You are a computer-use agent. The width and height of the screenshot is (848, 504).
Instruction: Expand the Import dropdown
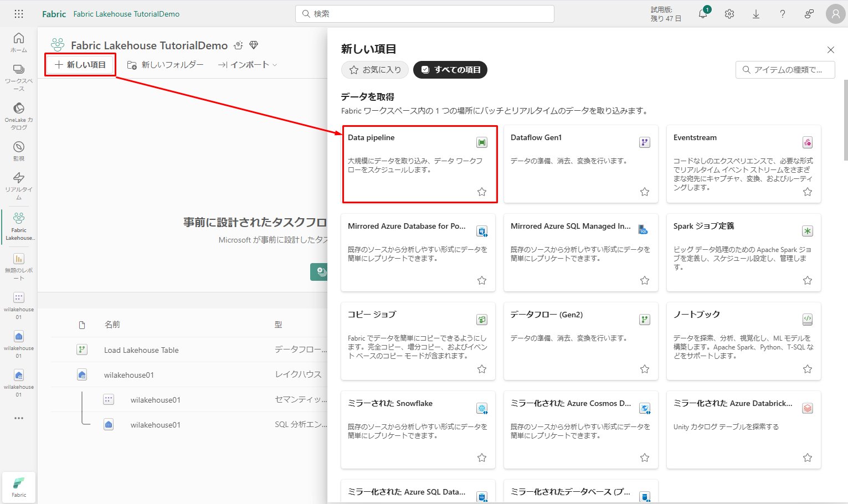248,65
